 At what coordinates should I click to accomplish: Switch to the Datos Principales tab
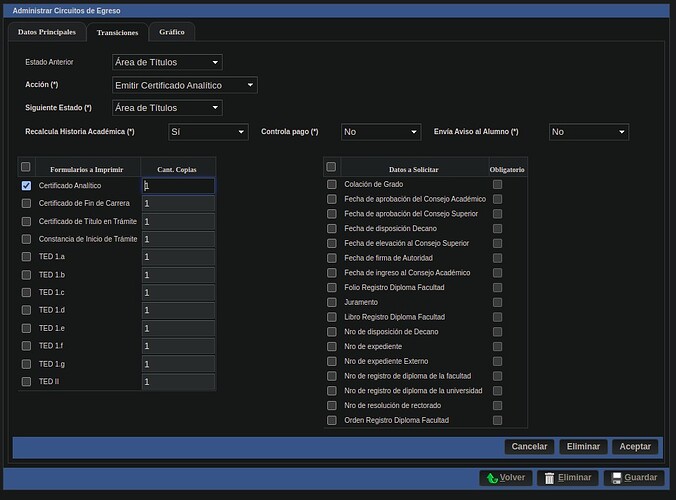[x=47, y=32]
